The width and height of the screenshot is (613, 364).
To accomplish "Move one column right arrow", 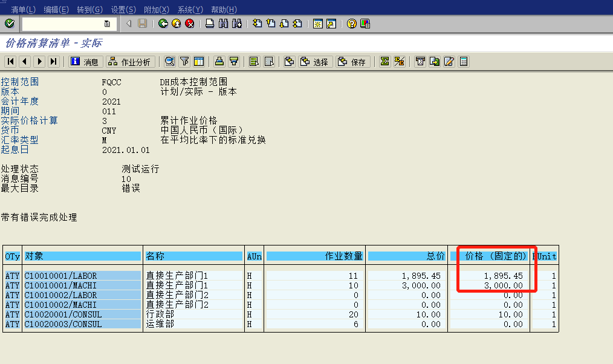I will pos(39,62).
